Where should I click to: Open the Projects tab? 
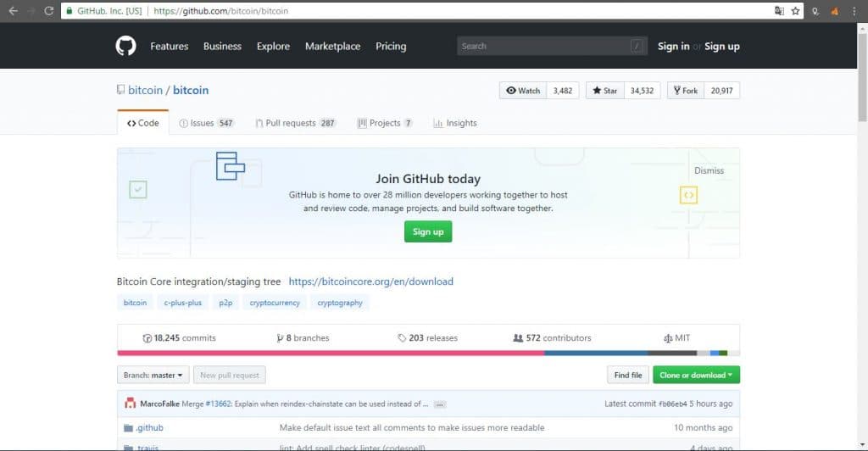385,123
